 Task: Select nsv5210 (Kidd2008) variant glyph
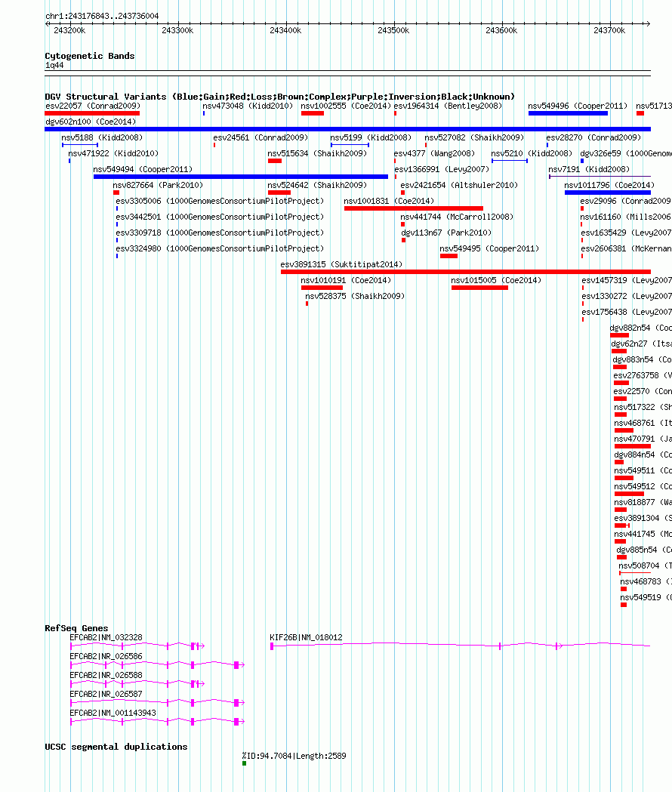(x=510, y=161)
